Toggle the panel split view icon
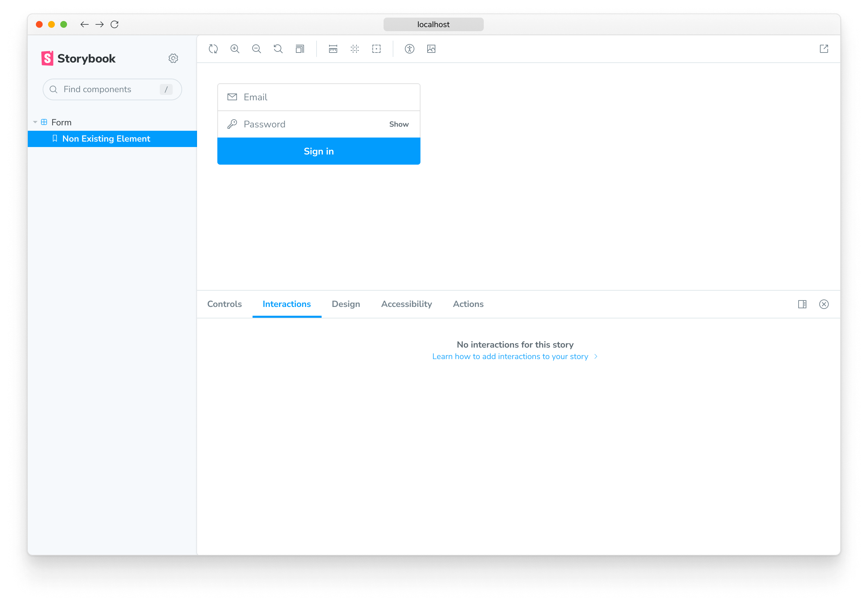The height and width of the screenshot is (603, 868). click(x=803, y=304)
